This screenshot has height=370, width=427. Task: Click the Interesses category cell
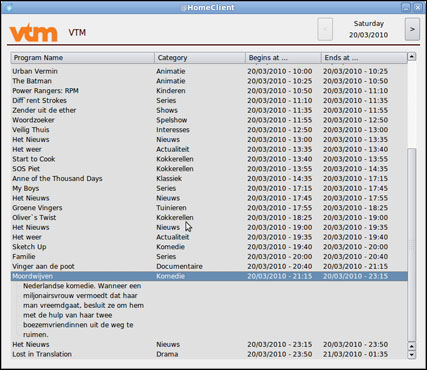tap(173, 130)
